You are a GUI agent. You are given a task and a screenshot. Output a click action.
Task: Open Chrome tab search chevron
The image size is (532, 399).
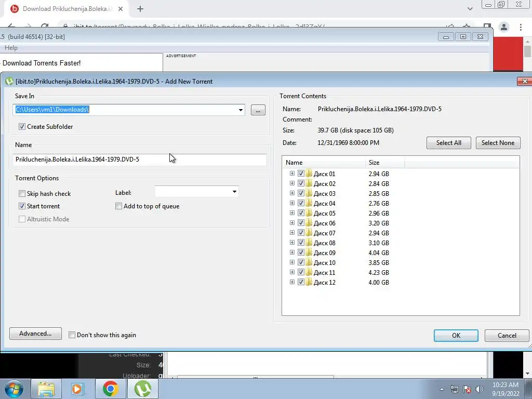(x=470, y=9)
